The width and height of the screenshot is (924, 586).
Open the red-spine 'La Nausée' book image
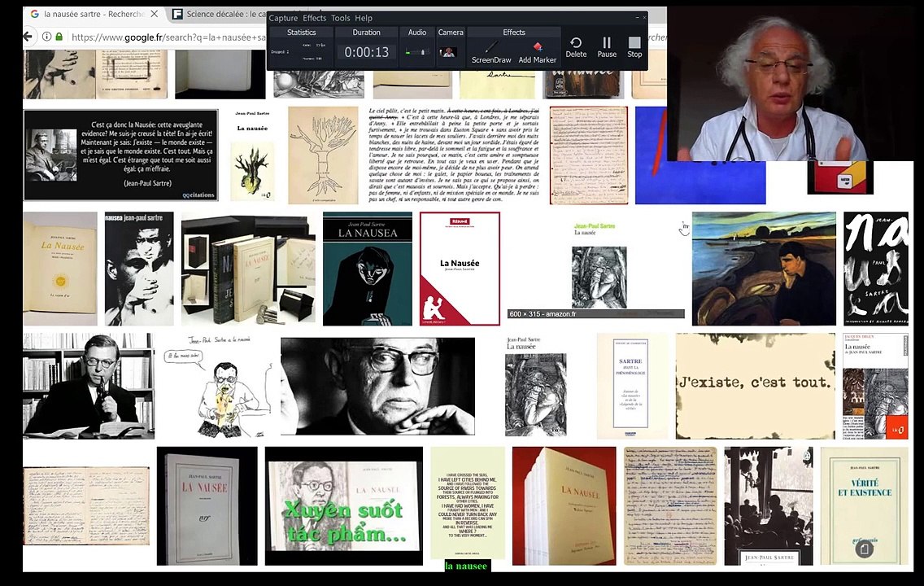pyautogui.click(x=564, y=505)
